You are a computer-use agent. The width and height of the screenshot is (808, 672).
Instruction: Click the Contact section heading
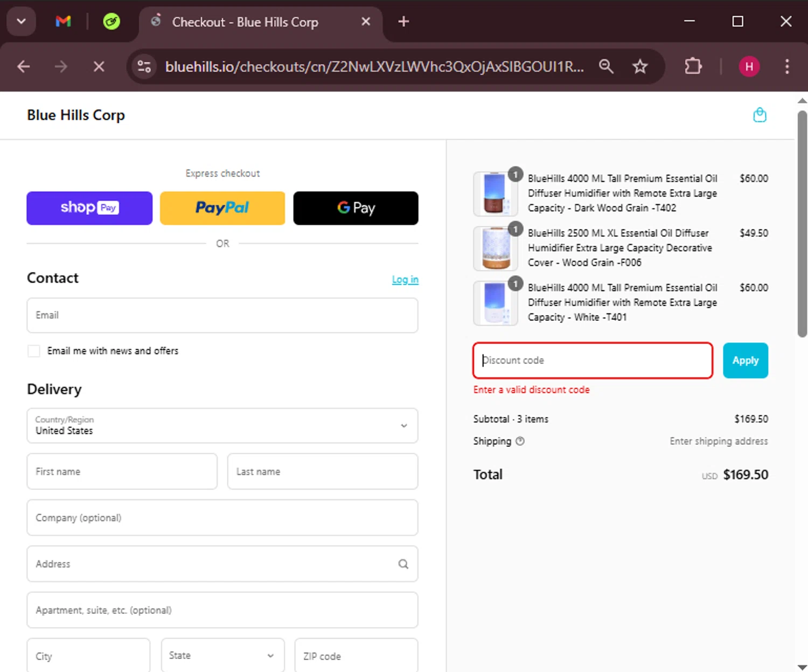pos(53,278)
